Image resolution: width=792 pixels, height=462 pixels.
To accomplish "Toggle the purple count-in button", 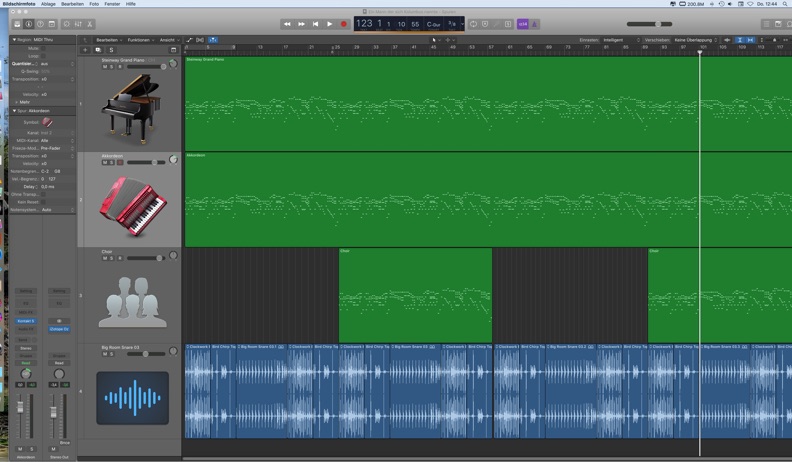I will 523,24.
